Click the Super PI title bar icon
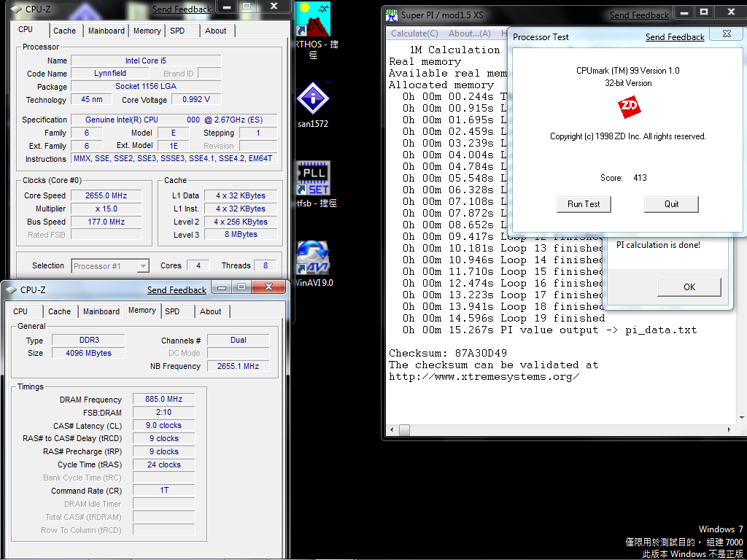747x560 pixels. click(x=392, y=15)
